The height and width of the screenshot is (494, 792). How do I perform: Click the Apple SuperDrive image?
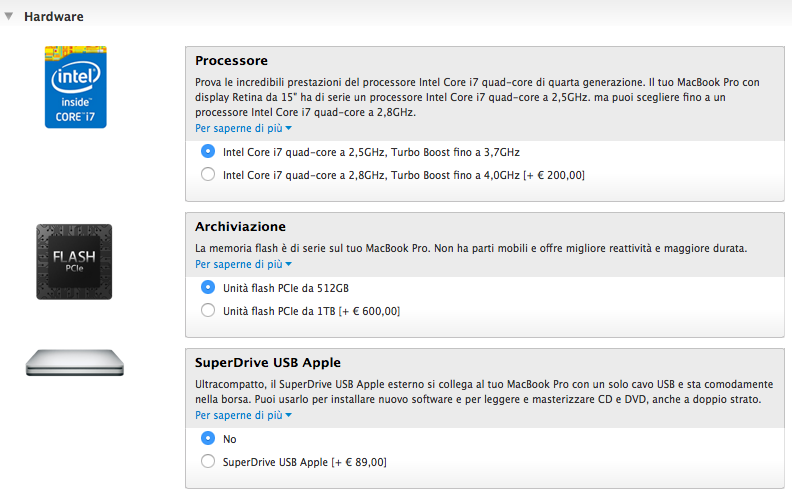click(x=74, y=363)
